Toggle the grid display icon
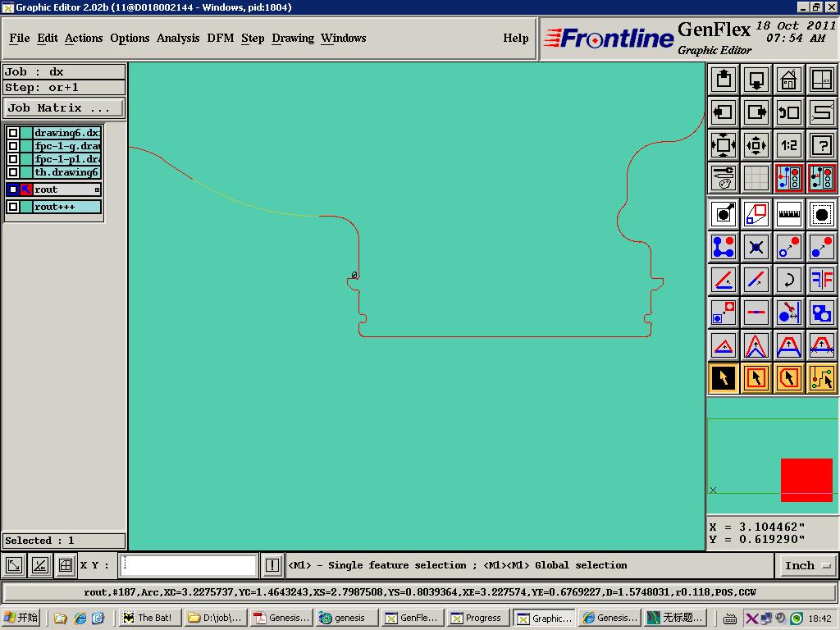The width and height of the screenshot is (840, 630). [756, 178]
